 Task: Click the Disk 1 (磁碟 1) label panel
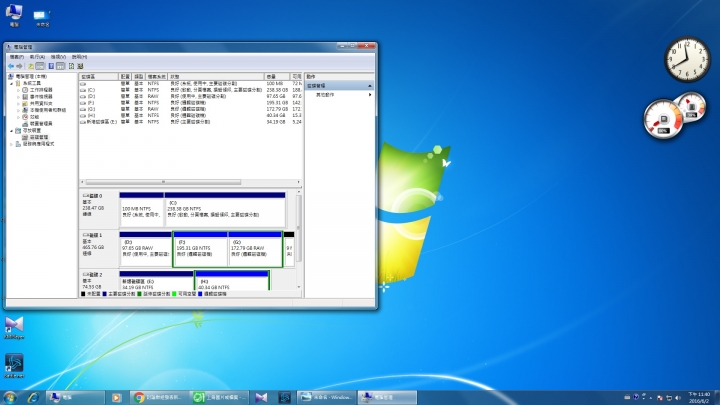click(99, 249)
